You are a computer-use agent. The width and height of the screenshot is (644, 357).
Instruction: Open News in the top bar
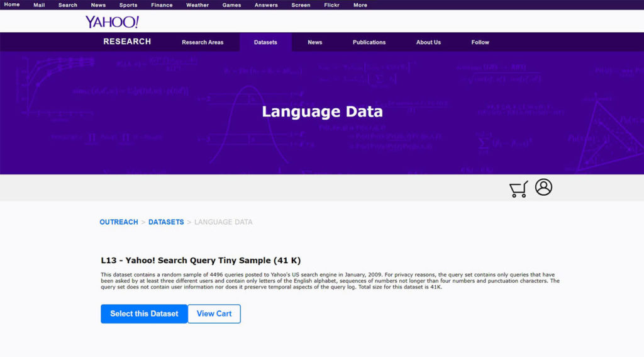tap(98, 5)
